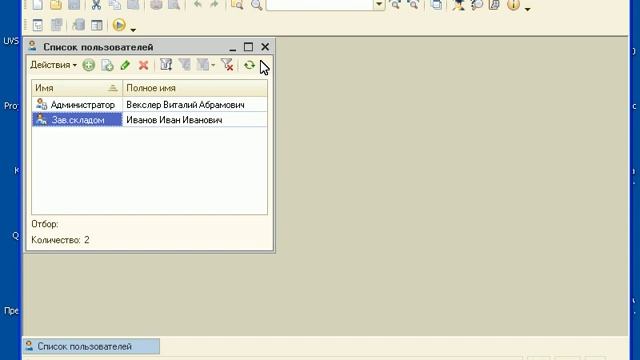Click the table layout icon in second toolbar
Image resolution: width=640 pixels, height=360 pixels.
point(97,25)
